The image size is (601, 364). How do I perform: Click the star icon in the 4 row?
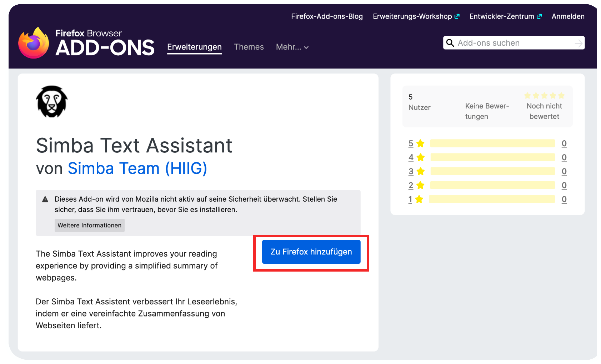coord(421,157)
